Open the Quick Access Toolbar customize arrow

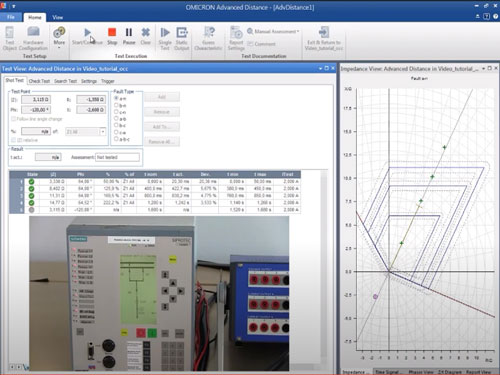pos(14,6)
